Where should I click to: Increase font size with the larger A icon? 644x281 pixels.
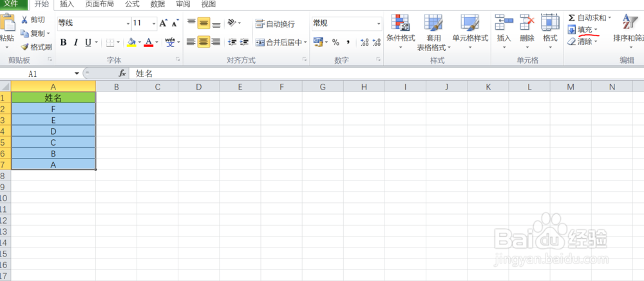163,23
